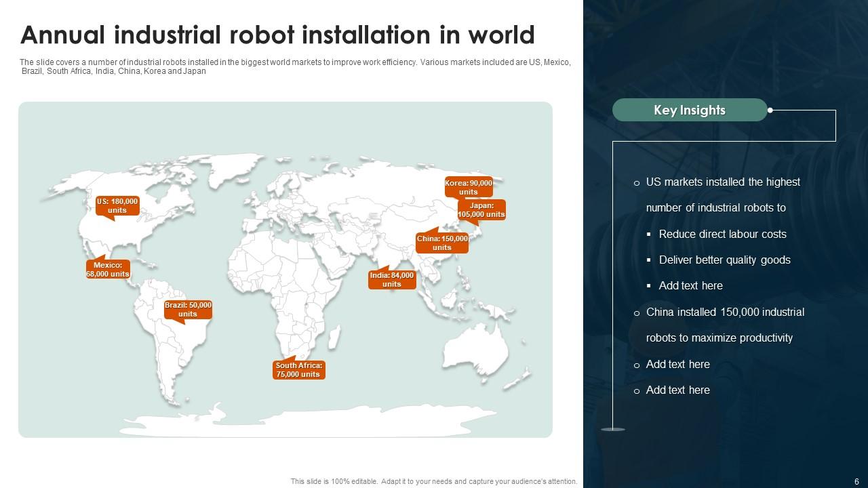The height and width of the screenshot is (488, 868).
Task: Click the Japan 105,000 units marker
Action: pos(480,209)
